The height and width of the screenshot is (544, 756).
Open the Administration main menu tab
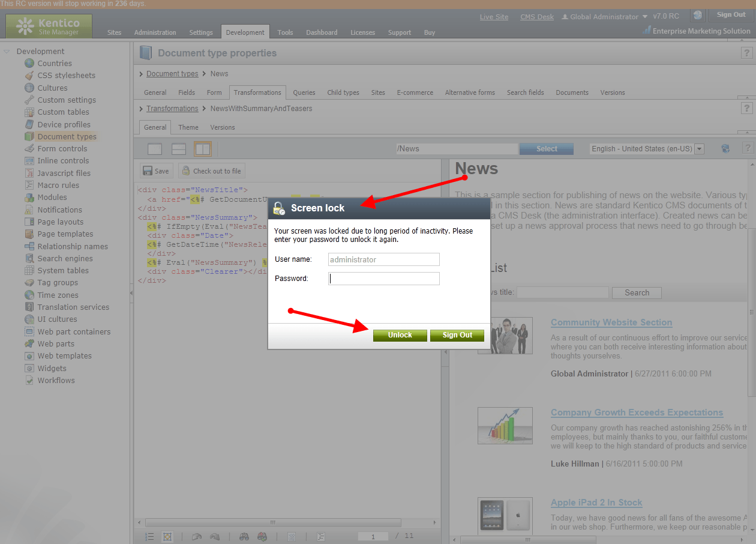[x=155, y=32]
